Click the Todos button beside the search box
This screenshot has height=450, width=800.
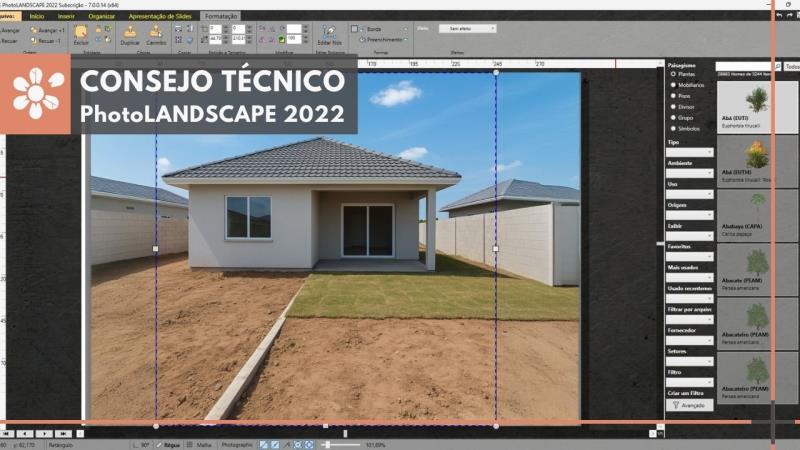point(792,66)
